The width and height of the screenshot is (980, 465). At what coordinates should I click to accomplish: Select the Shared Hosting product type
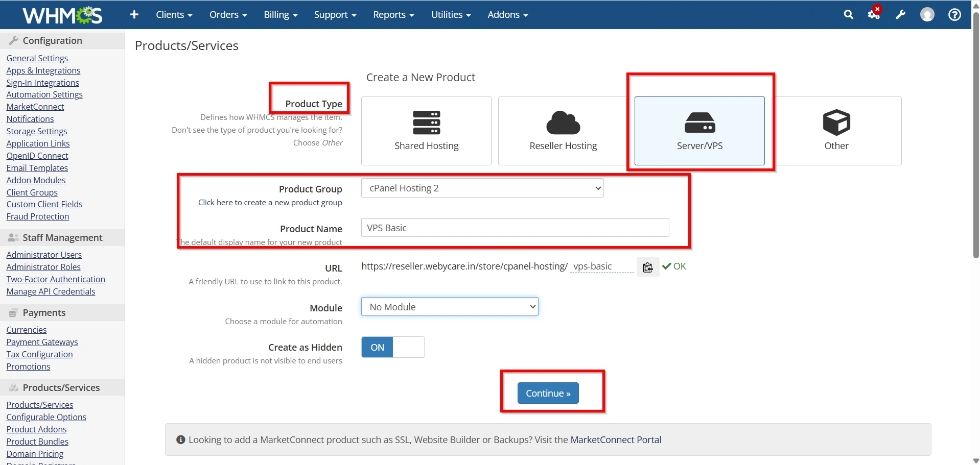[426, 131]
